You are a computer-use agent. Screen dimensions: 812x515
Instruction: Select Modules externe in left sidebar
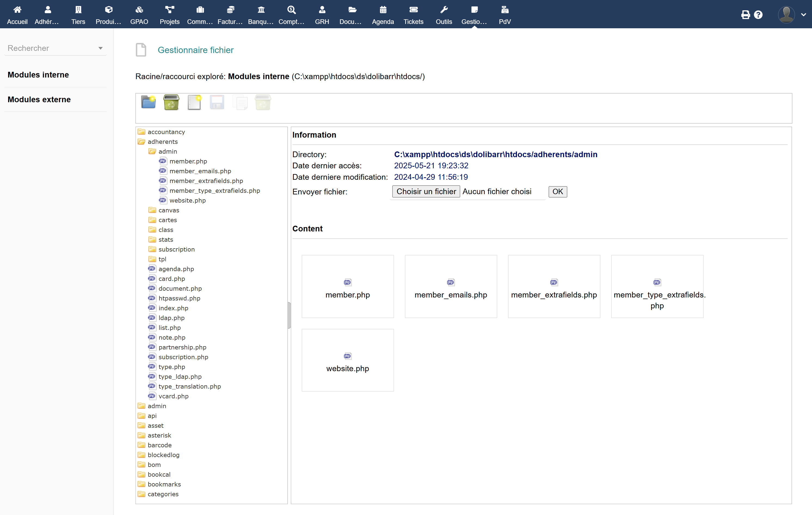(x=39, y=100)
